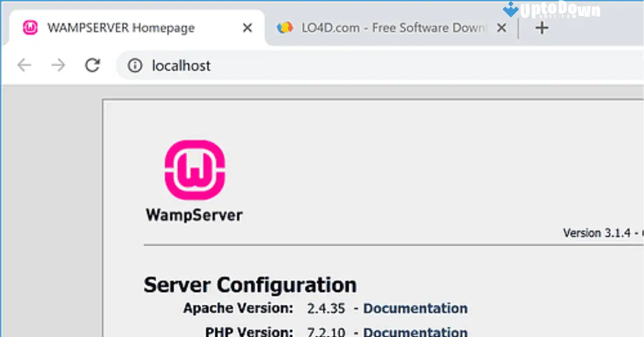Close the LO4D.com tab
This screenshot has height=337, width=644.
point(501,27)
